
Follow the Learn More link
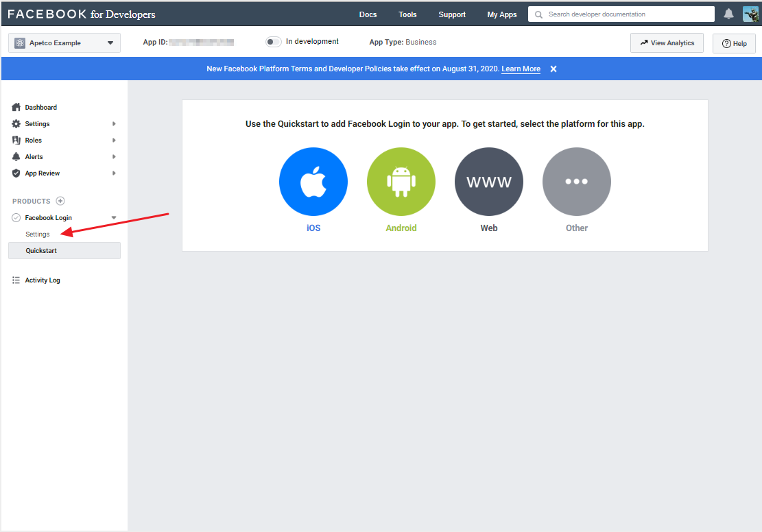(521, 69)
